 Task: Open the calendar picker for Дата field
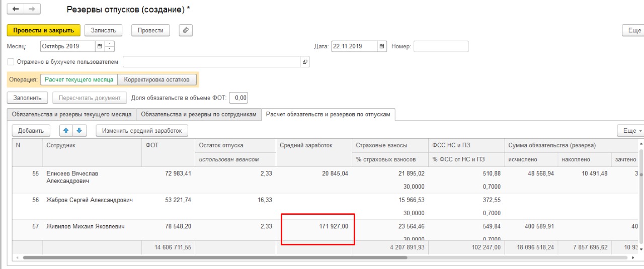pyautogui.click(x=382, y=47)
